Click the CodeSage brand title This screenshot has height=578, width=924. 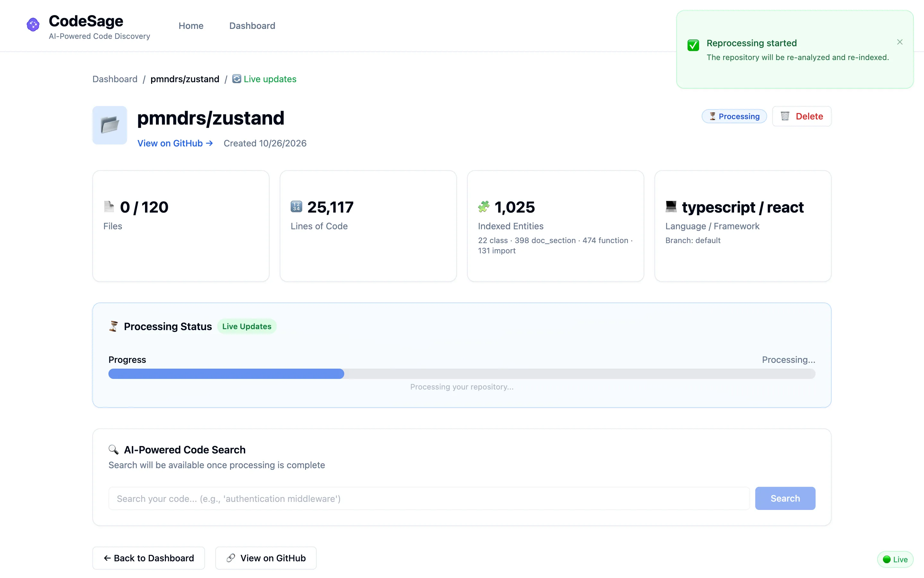(86, 21)
